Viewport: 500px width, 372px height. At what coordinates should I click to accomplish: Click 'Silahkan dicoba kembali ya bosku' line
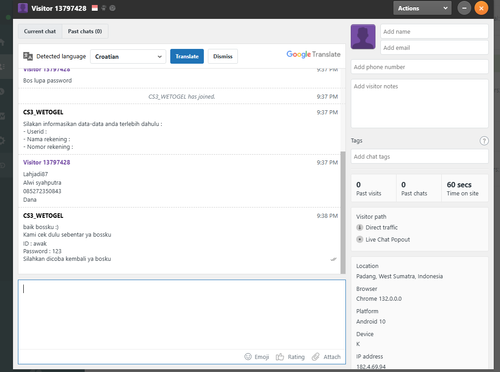tap(67, 259)
